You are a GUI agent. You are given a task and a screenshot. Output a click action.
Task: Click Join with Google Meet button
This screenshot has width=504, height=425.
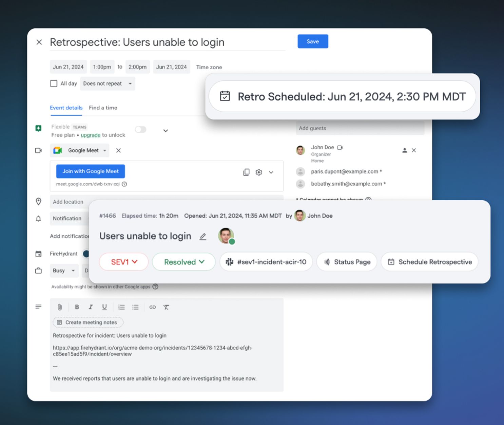pyautogui.click(x=91, y=171)
